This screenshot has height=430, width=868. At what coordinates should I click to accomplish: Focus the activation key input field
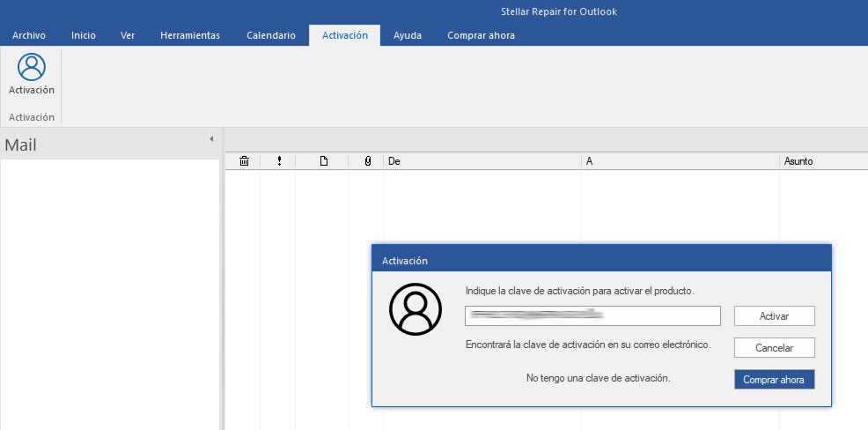point(592,315)
